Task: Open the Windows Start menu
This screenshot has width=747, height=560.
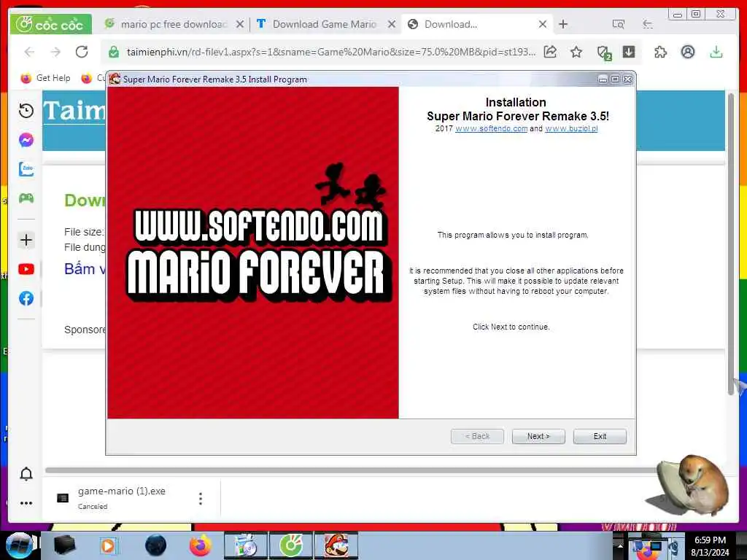Action: [x=20, y=545]
